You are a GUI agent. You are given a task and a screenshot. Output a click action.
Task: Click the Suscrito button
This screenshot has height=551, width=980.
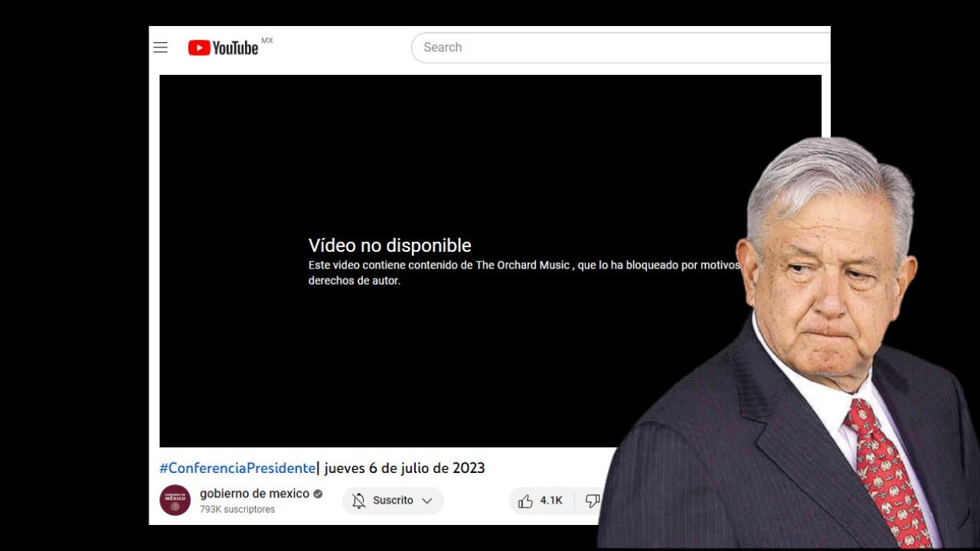click(393, 500)
